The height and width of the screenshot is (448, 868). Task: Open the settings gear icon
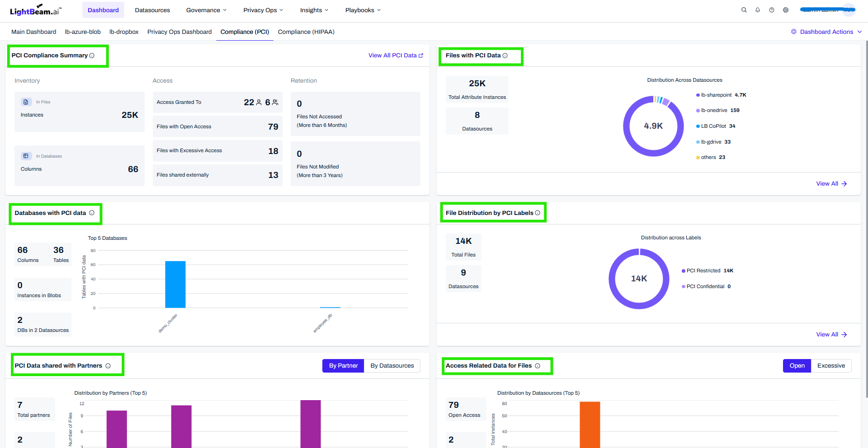(786, 10)
